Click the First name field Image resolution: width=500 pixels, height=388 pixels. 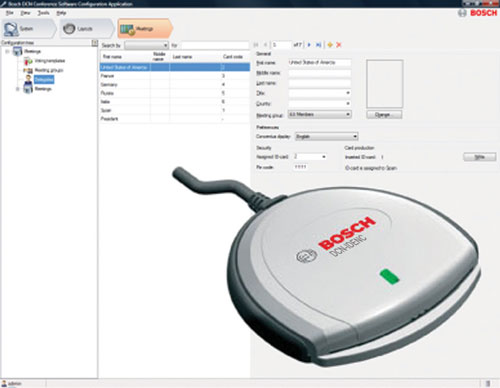pyautogui.click(x=319, y=62)
